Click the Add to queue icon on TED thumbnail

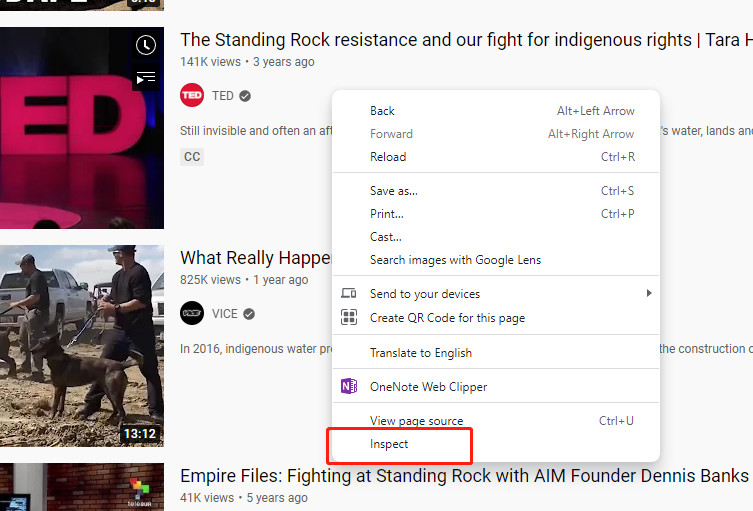click(146, 77)
